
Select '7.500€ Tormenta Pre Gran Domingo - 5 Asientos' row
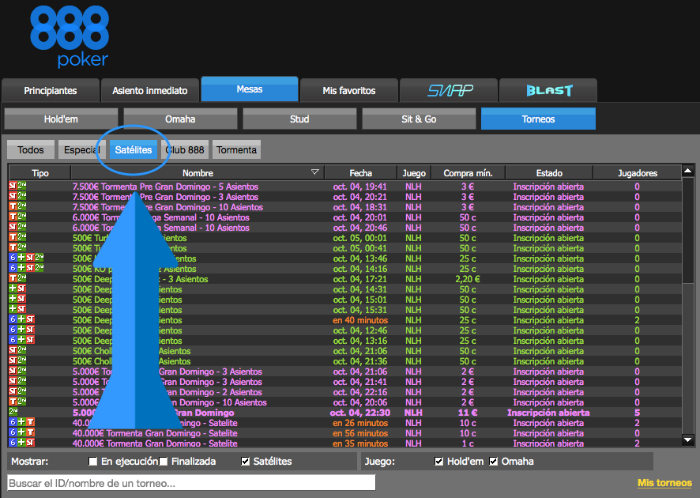click(x=345, y=187)
